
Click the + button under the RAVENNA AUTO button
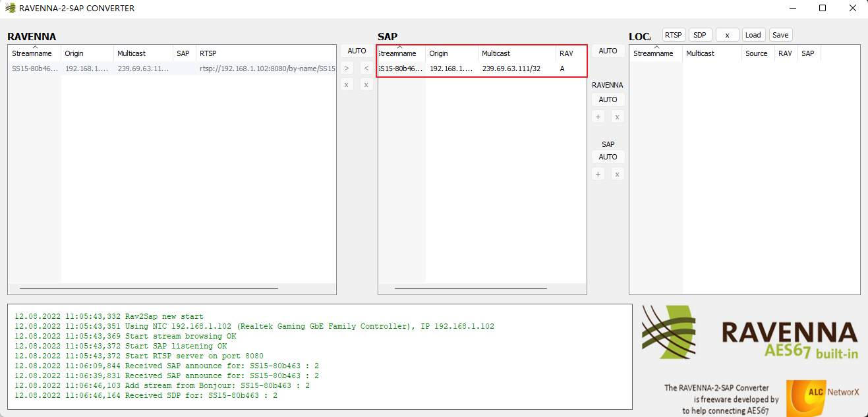tap(598, 117)
